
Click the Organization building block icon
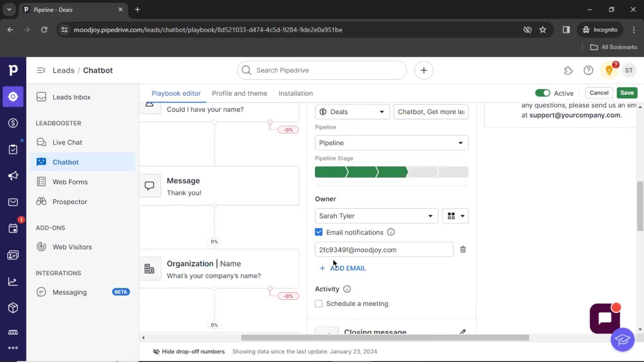[149, 269]
